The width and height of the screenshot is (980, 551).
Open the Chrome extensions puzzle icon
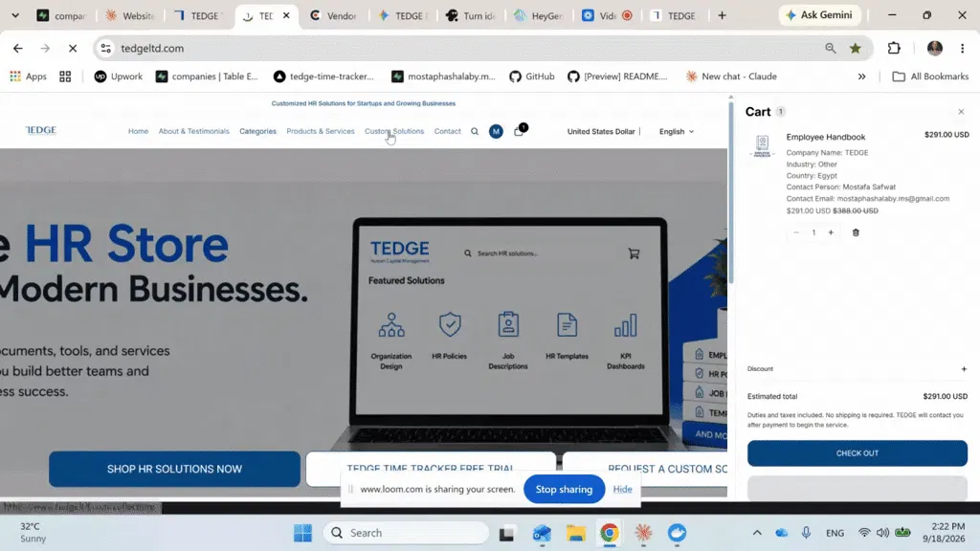894,48
